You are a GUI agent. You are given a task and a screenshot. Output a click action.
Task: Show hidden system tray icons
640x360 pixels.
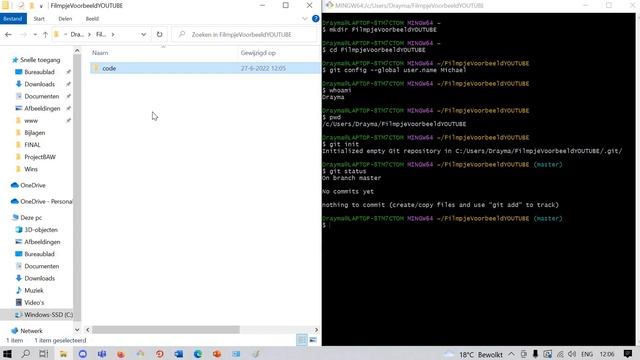coord(511,354)
